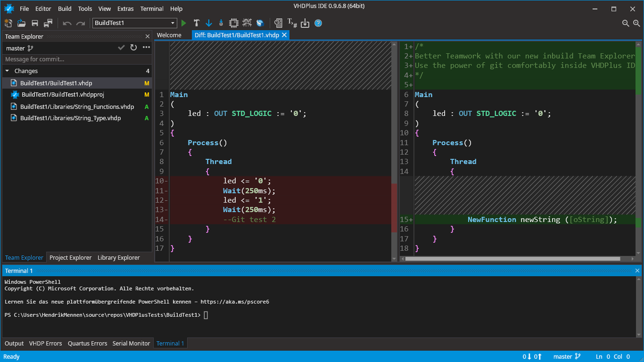Close the Team Explorer panel
The width and height of the screenshot is (644, 362).
148,36
